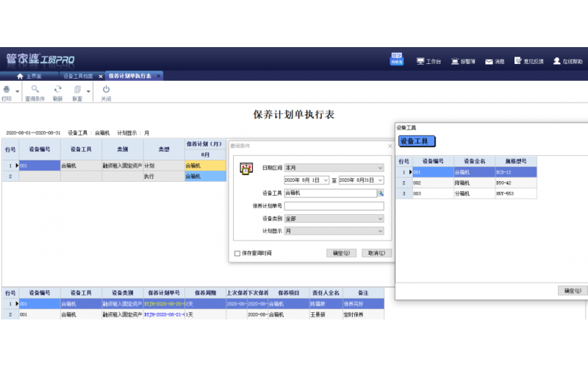Click 备注 column header in bottom table
Image resolution: width=588 pixels, height=368 pixels.
[363, 293]
